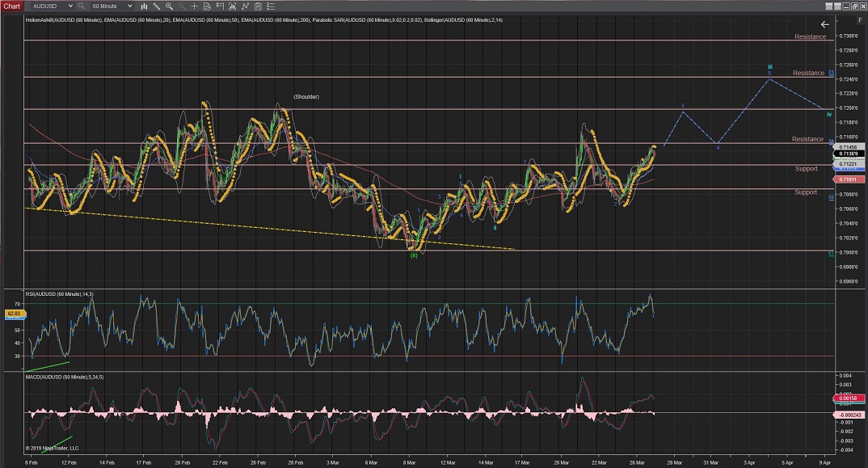Viewport: 868px width, 468px height.
Task: Click the instrument search magnifier icon
Action: [81, 6]
